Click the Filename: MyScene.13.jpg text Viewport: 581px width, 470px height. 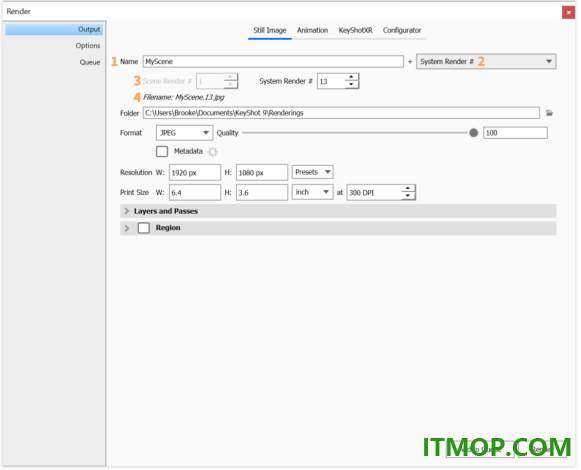pos(184,97)
